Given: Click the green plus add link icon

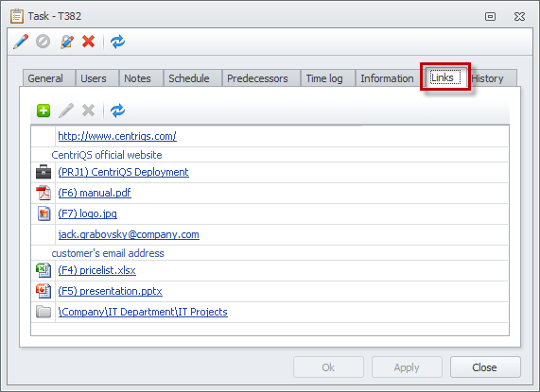Looking at the screenshot, I should (44, 111).
